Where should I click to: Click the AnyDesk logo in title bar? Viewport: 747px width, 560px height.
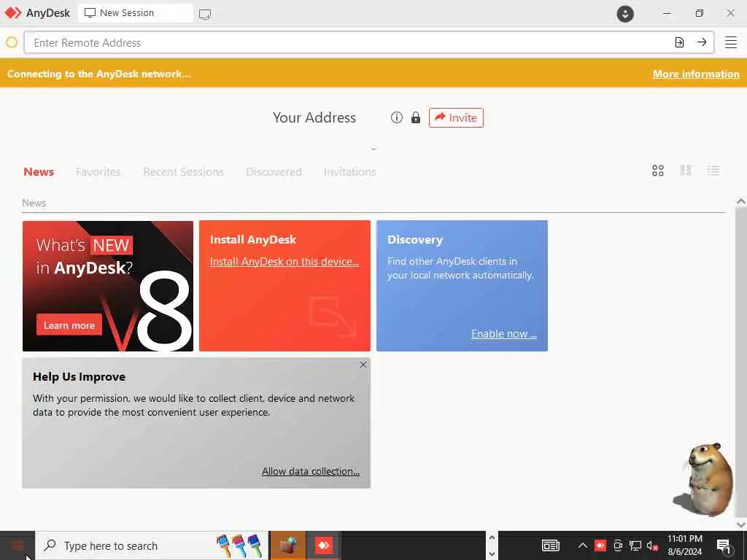13,13
